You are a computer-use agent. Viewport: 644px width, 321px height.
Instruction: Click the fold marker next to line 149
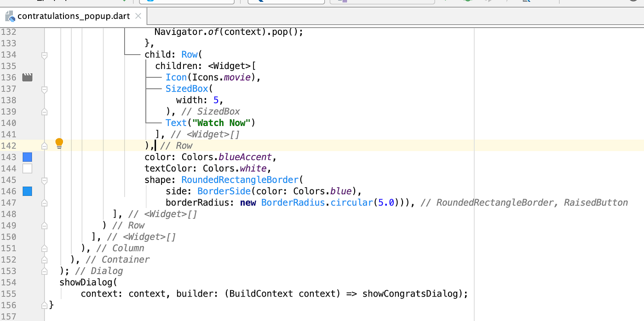click(x=44, y=225)
